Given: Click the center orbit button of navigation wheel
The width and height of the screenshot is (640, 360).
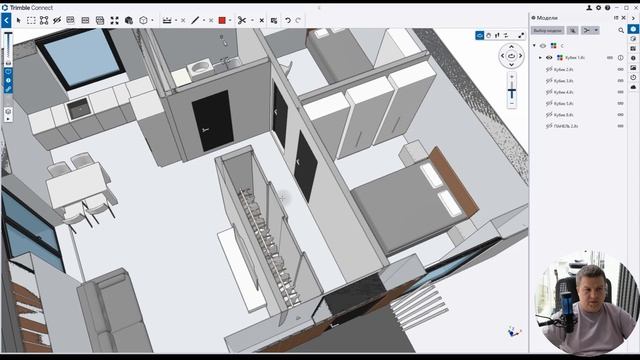Looking at the screenshot, I should point(511,56).
